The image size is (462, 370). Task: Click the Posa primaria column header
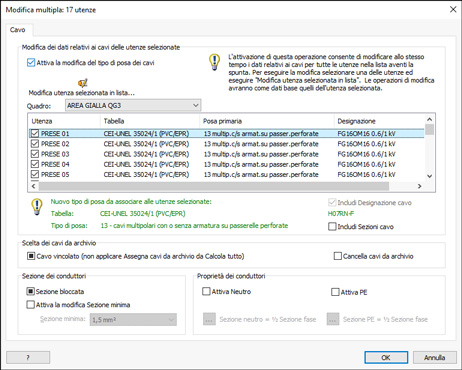[267, 121]
